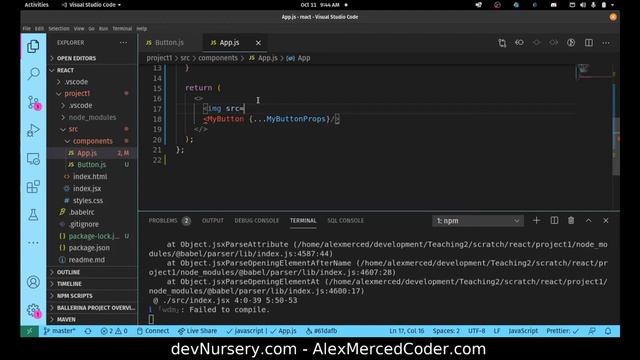Collapse the src folder
640x360 pixels.
point(93,129)
